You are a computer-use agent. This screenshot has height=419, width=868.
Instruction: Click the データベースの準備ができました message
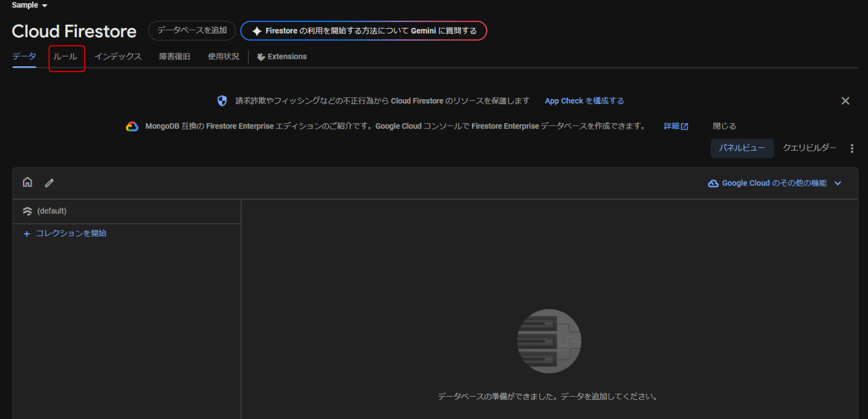[x=547, y=396]
